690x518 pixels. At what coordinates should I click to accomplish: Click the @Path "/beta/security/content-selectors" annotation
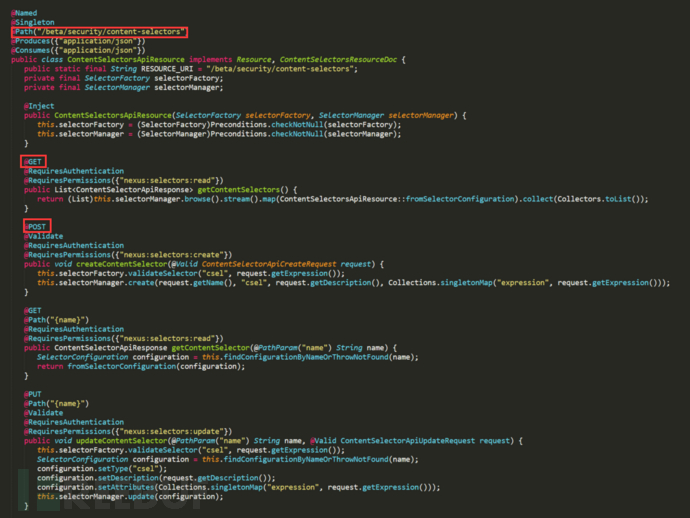pos(98,32)
